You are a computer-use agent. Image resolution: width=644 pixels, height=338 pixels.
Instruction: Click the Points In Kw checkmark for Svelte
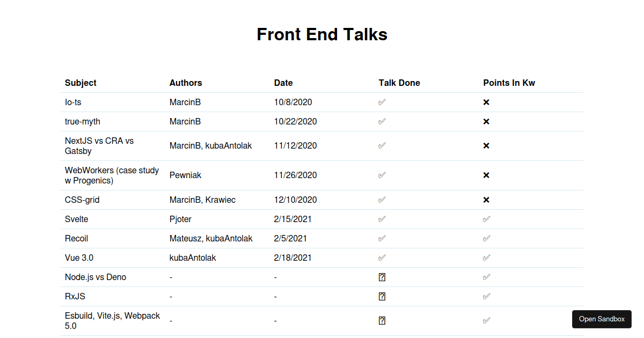487,219
